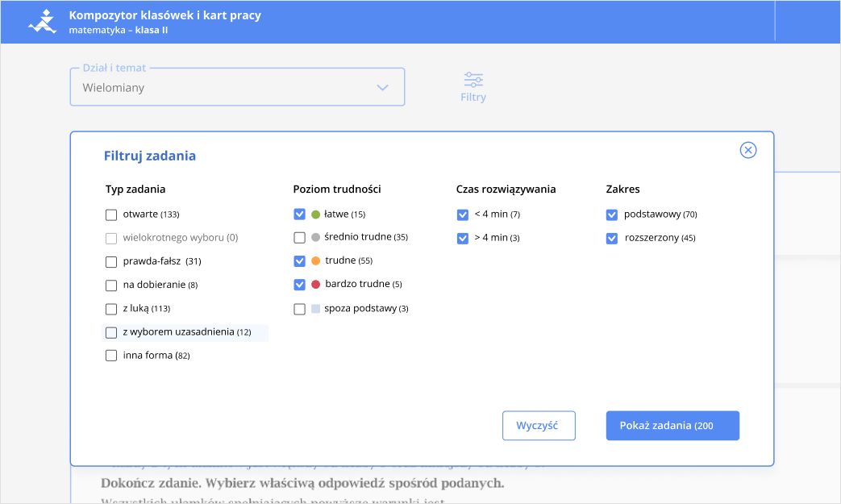Image resolution: width=841 pixels, height=504 pixels.
Task: Check the z luką (113) checkbox
Action: [111, 309]
